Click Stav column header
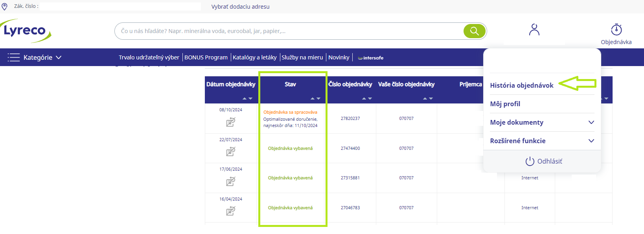 point(291,84)
